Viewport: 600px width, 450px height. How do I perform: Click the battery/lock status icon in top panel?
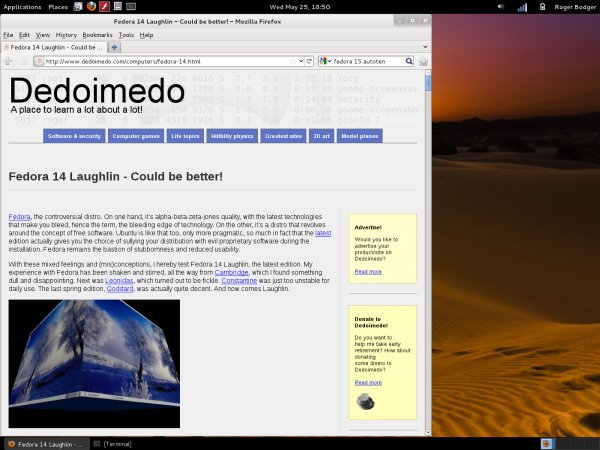pos(543,7)
